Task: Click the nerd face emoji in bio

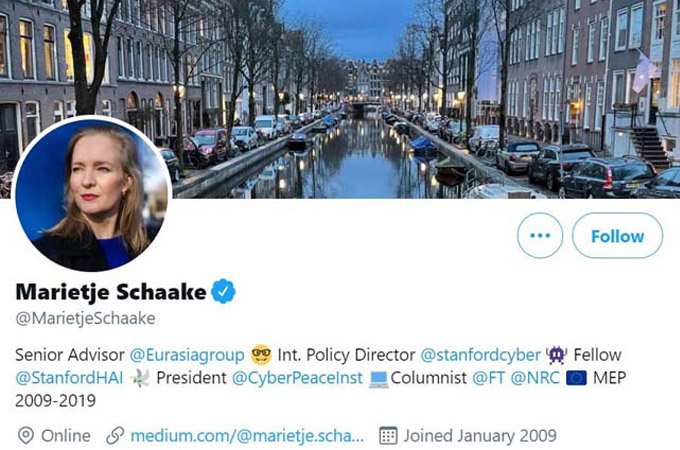Action: 261,355
